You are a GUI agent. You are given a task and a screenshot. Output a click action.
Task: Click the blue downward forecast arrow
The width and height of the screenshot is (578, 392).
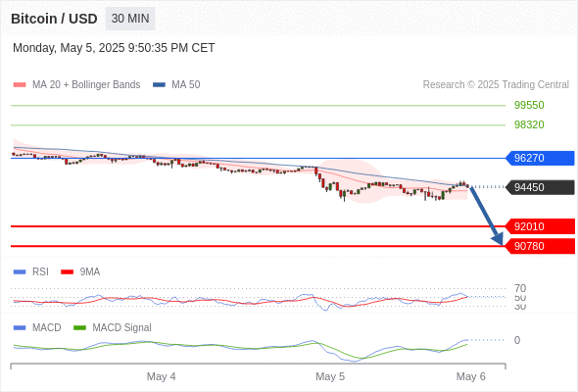(486, 216)
